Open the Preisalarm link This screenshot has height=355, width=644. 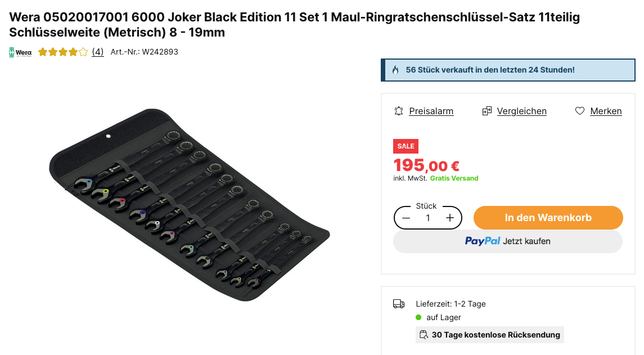(431, 111)
